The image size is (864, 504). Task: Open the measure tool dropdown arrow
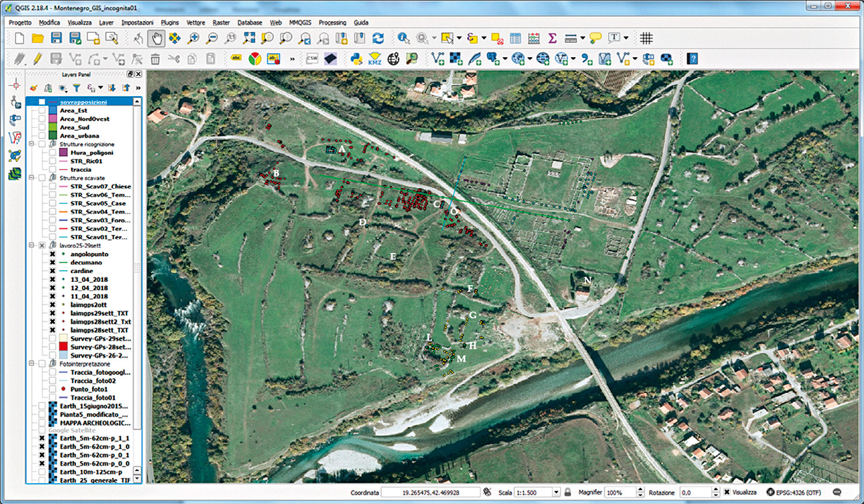tap(582, 38)
